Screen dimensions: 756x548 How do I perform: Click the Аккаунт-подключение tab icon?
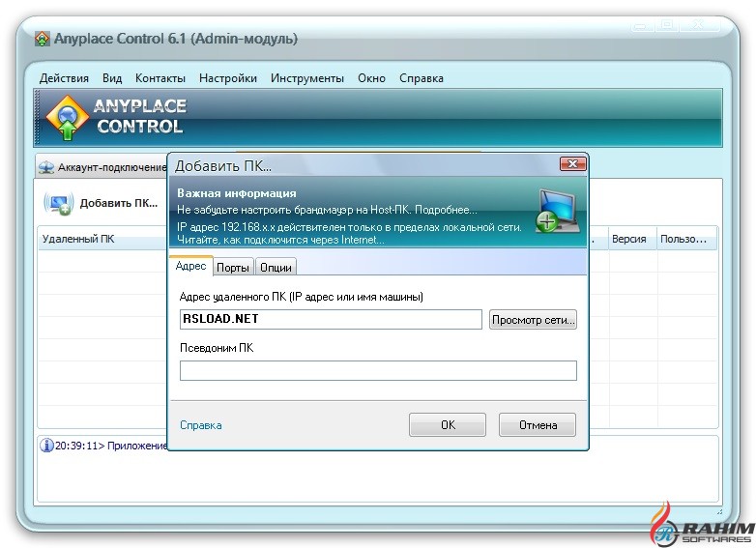(x=46, y=168)
